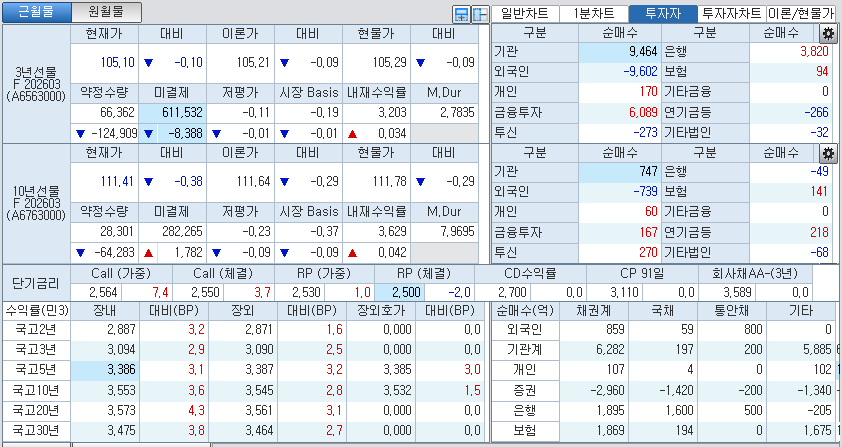
Task: Select the 국고2년 row label
Action: [x=35, y=329]
